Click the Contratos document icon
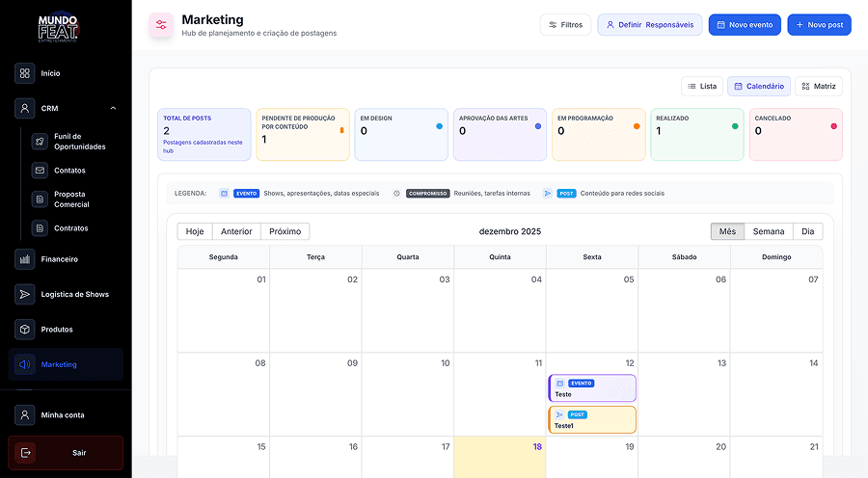The image size is (868, 478). [40, 228]
